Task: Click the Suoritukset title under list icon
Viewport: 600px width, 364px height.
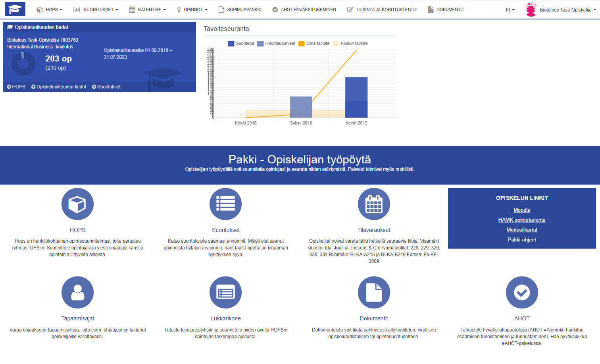Action: (x=225, y=230)
